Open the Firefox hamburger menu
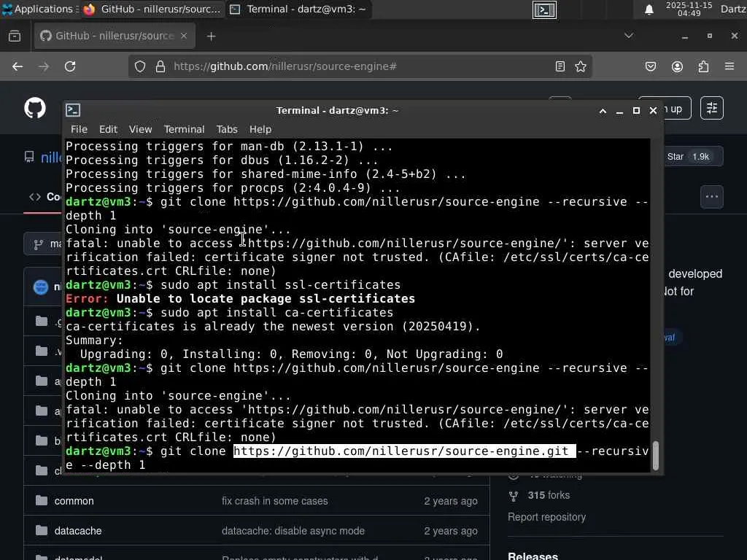Image resolution: width=747 pixels, height=560 pixels. [x=729, y=66]
